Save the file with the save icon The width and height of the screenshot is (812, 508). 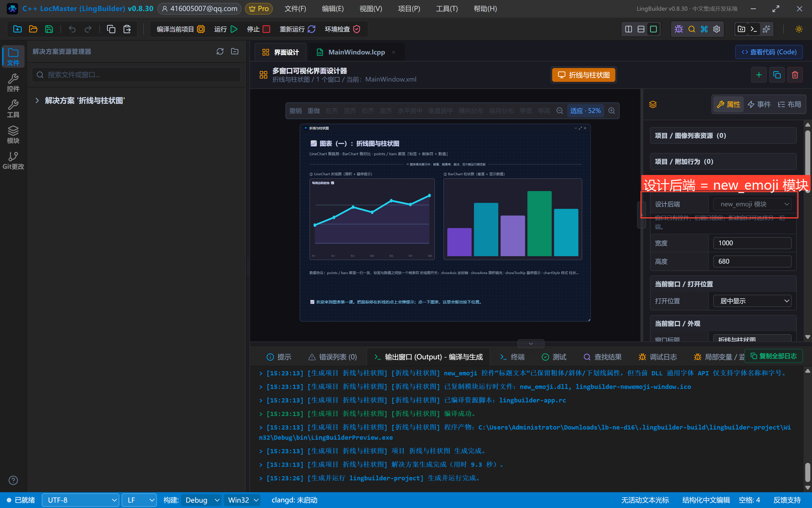[49, 29]
